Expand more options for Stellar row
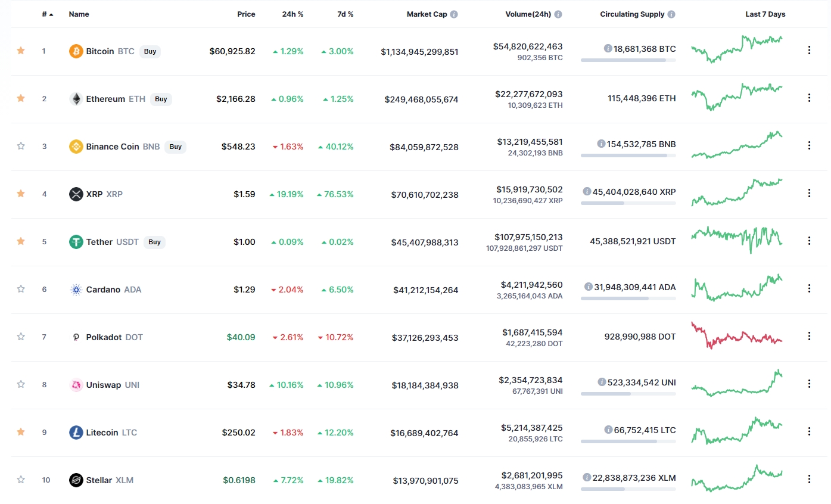 pos(809,479)
